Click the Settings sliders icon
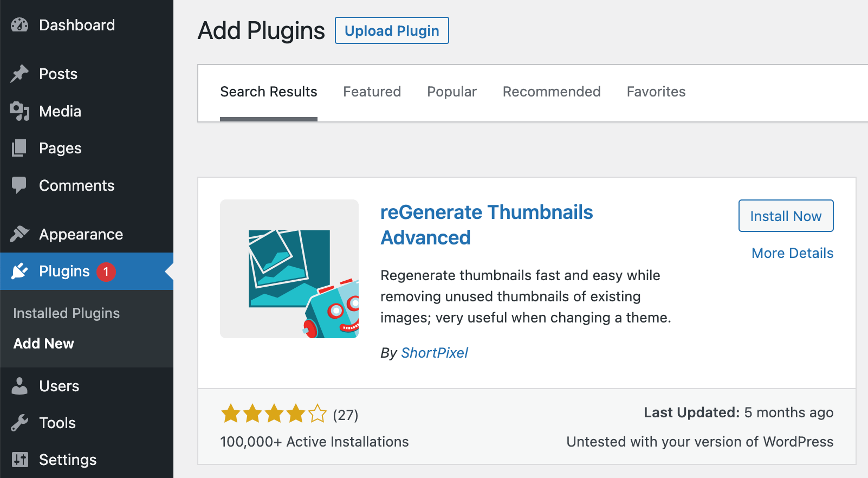 click(x=20, y=460)
